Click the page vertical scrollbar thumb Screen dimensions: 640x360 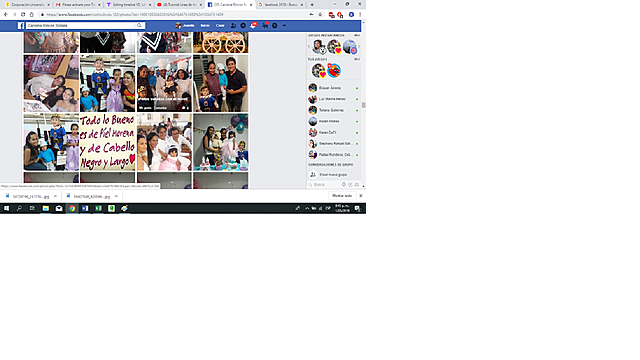point(363,105)
